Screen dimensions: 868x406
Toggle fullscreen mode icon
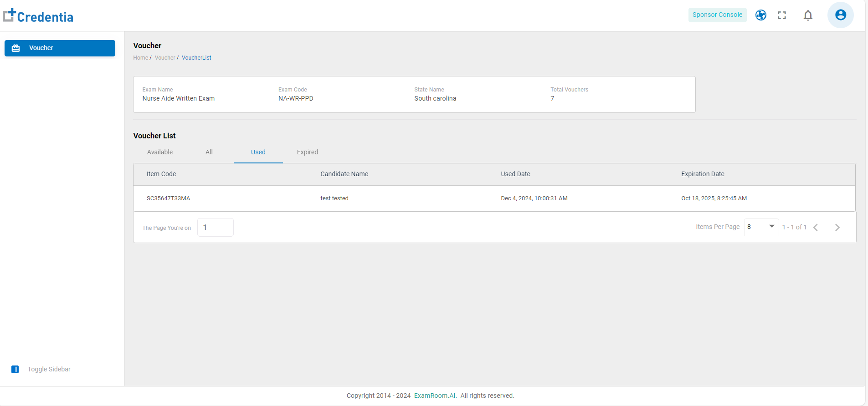point(782,15)
